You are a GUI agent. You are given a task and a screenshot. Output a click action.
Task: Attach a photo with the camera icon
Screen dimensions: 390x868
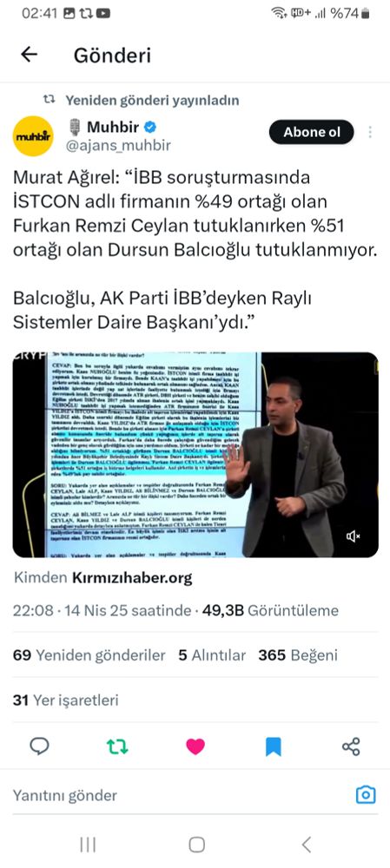[x=366, y=795]
